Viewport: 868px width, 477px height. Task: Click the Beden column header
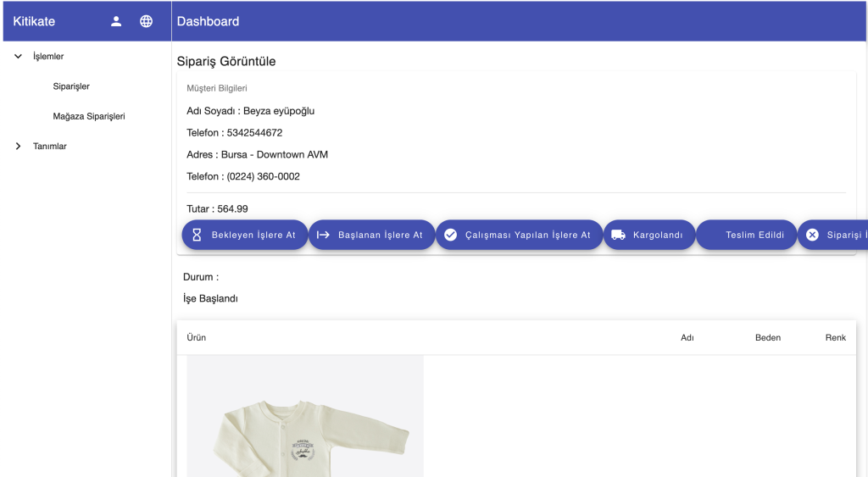767,337
